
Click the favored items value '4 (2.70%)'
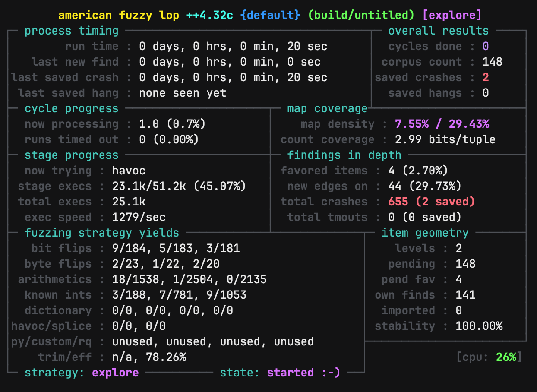pyautogui.click(x=418, y=171)
